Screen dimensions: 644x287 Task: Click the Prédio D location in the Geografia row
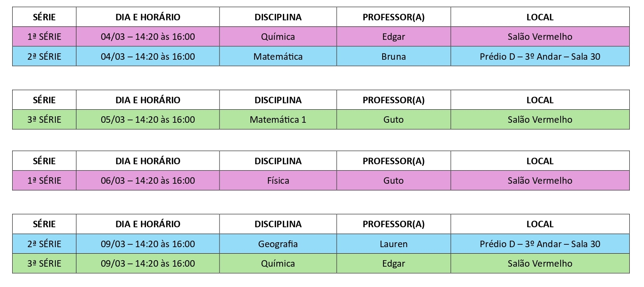pos(540,244)
